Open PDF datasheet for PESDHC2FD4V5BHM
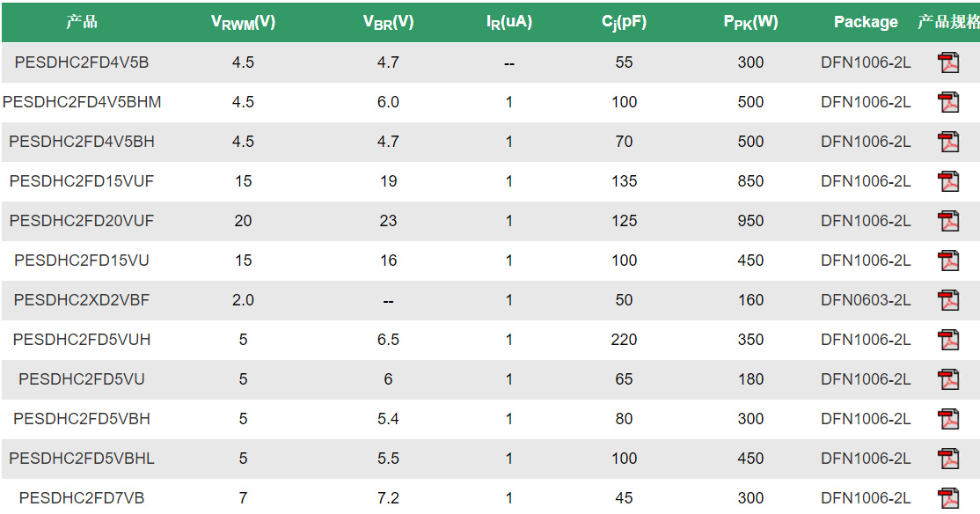This screenshot has width=980, height=514. pos(948,102)
